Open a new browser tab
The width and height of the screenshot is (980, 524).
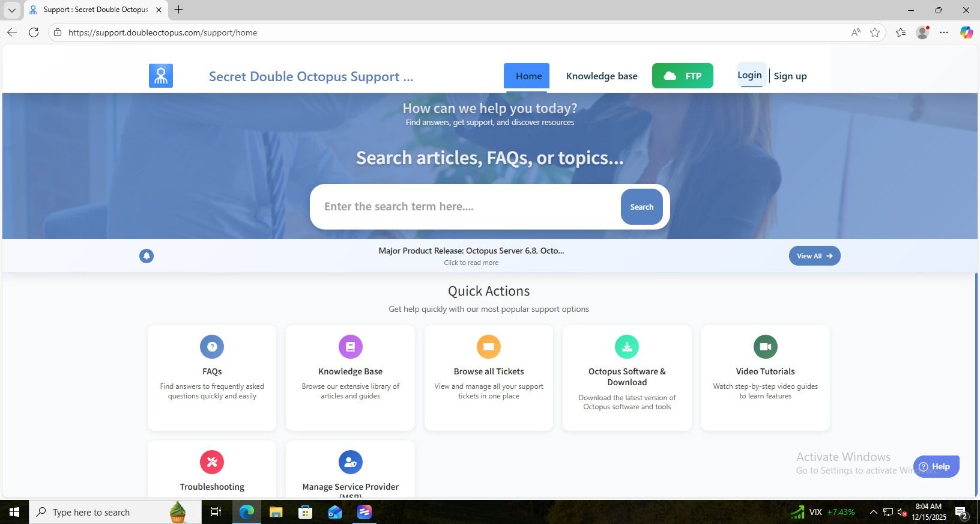[x=178, y=10]
